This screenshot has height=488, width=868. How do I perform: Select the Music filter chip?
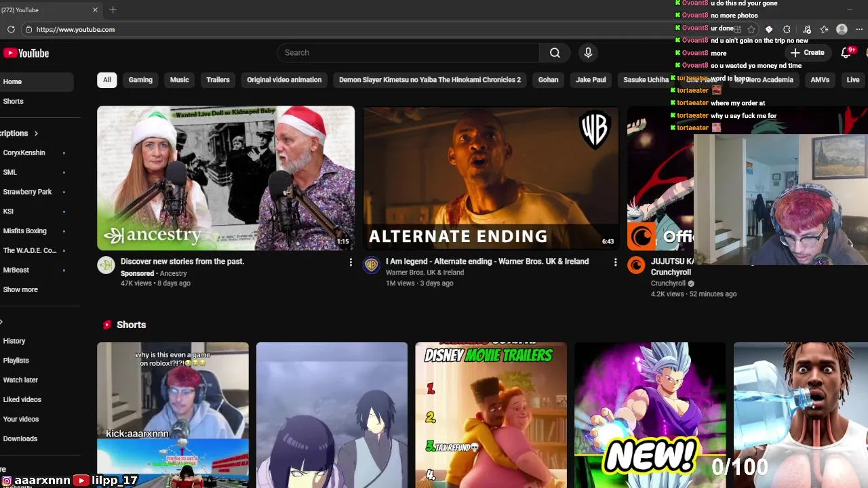[x=179, y=80]
